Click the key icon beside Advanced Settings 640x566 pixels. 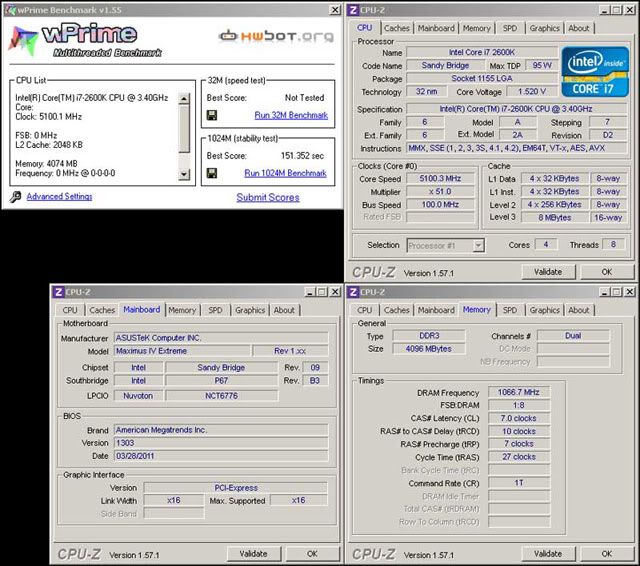[16, 197]
